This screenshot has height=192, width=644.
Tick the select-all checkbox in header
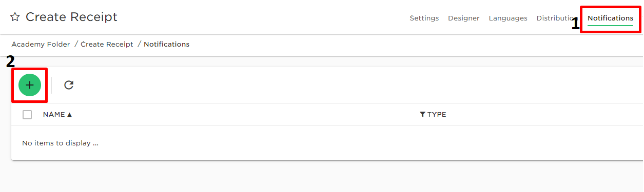point(27,115)
